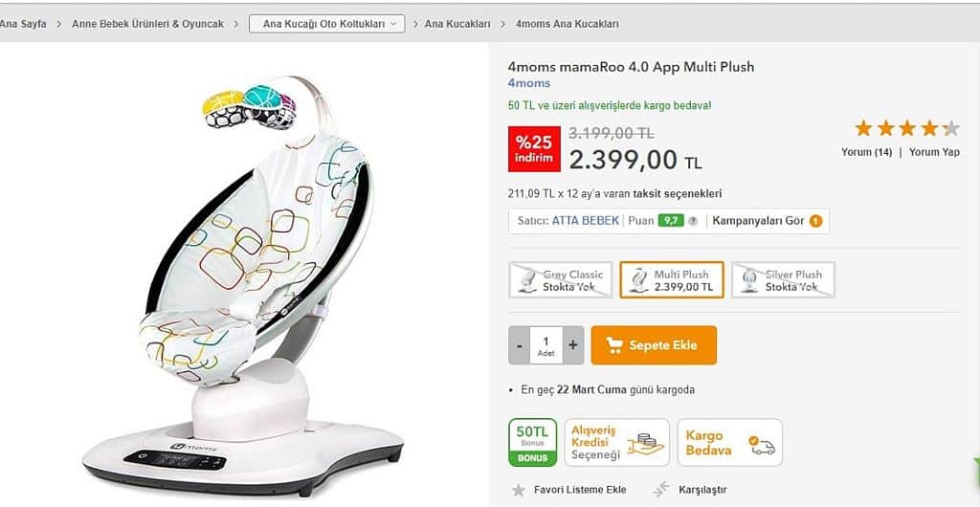980x507 pixels.
Task: Open the ATTA BEBEK seller link
Action: pyautogui.click(x=585, y=220)
